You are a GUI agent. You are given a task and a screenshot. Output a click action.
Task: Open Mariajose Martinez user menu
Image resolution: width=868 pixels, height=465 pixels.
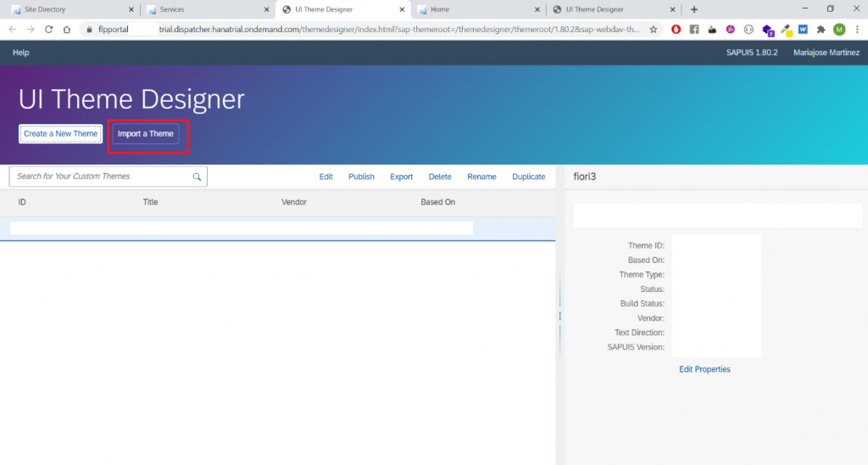pos(826,53)
